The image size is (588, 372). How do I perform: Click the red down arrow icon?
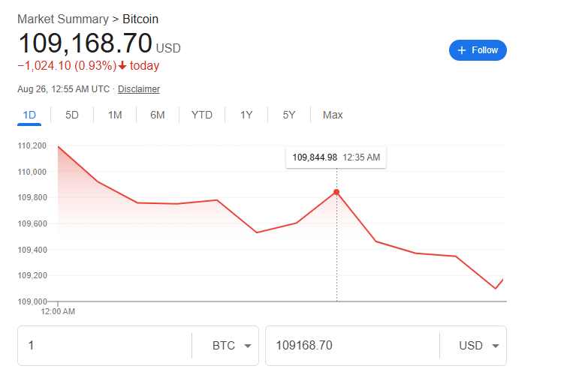click(123, 66)
